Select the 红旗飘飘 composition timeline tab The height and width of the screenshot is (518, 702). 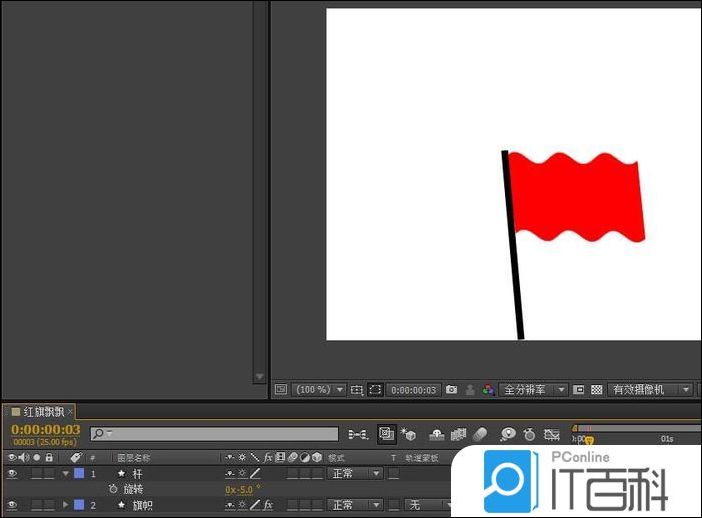(43, 411)
